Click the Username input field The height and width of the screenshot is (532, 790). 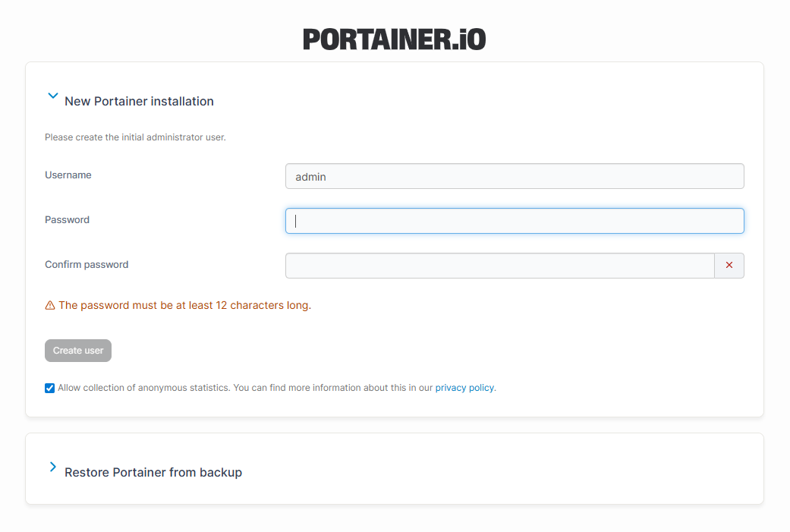[x=515, y=176]
